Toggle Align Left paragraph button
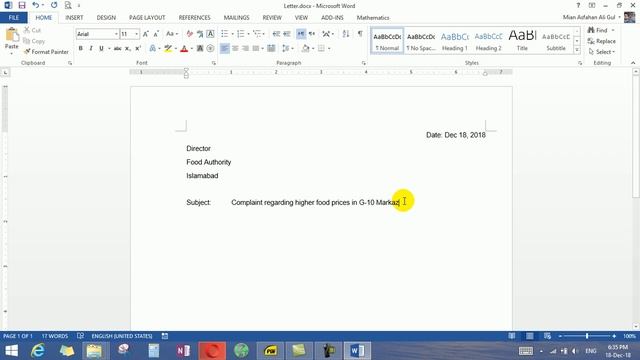The width and height of the screenshot is (640, 360). point(224,49)
